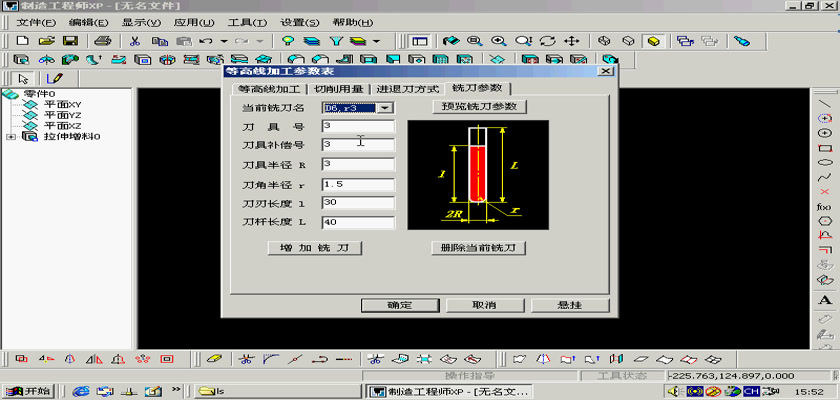The width and height of the screenshot is (840, 400).
Task: Click the zoom-in magnifier icon
Action: coord(498,41)
